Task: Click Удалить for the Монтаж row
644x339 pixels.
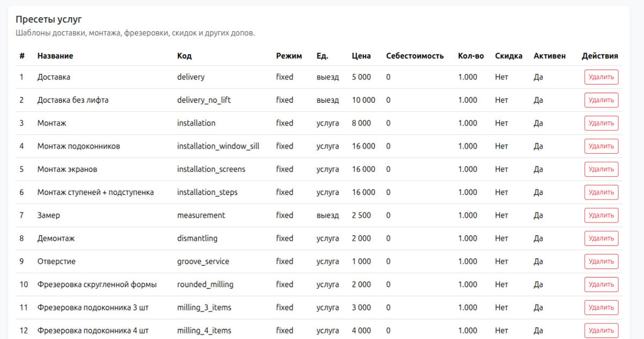Action: coord(601,123)
